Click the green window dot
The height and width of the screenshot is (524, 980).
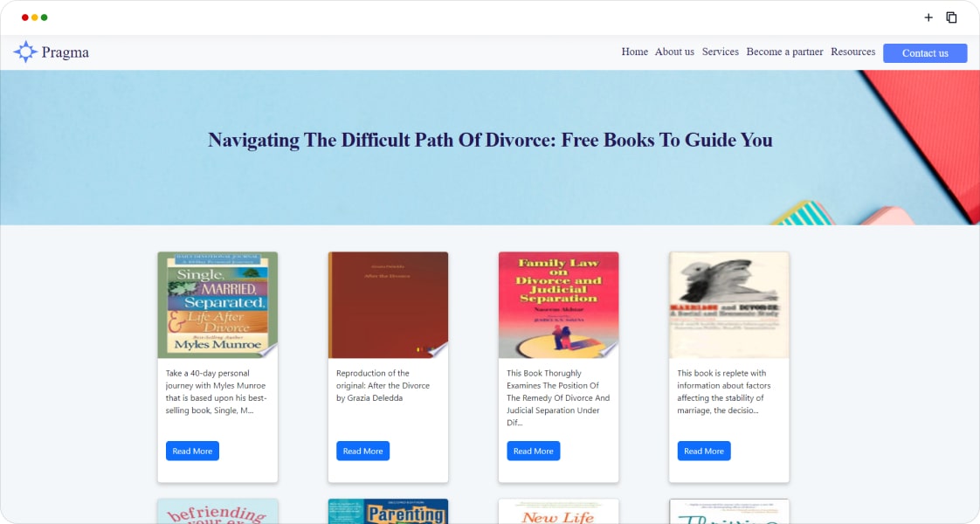point(45,17)
